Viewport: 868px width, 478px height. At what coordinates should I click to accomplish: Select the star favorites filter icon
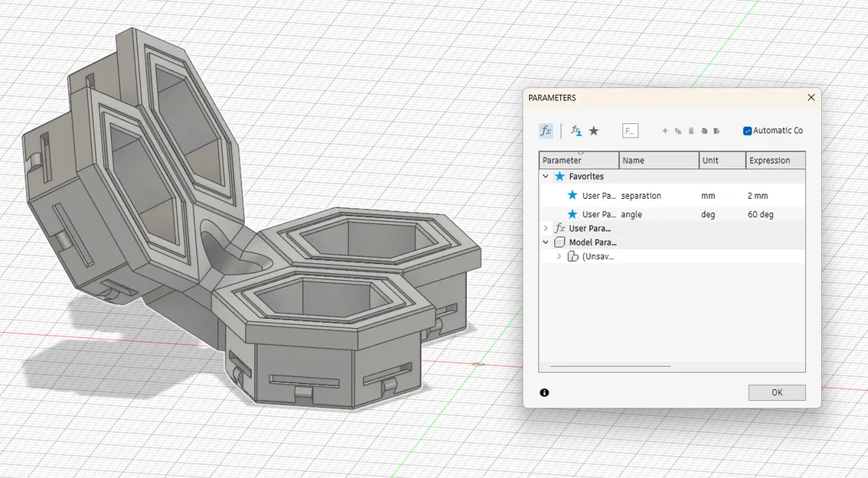pos(594,131)
